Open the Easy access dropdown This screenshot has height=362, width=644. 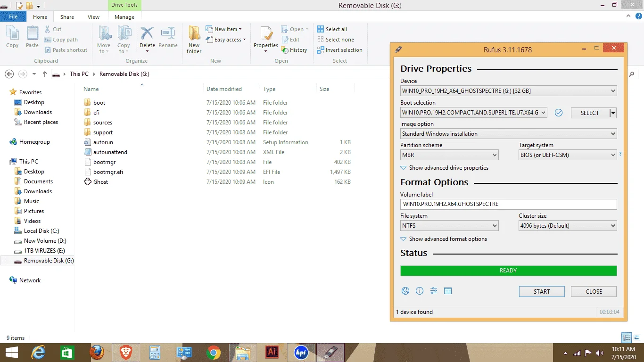pos(226,40)
